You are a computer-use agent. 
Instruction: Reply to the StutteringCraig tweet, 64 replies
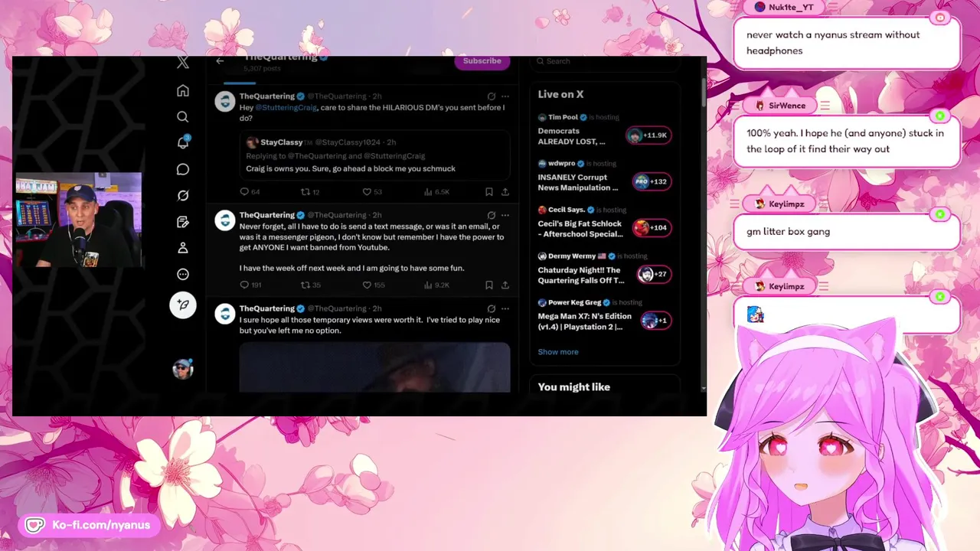(x=250, y=192)
